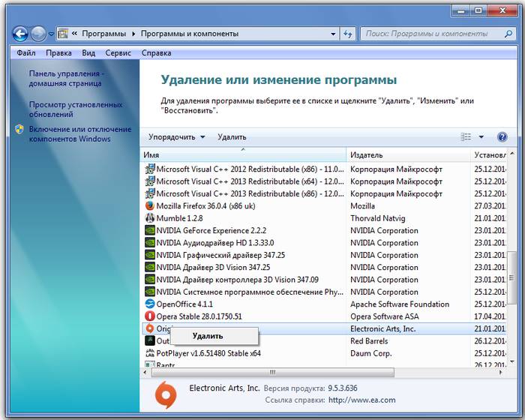Click large Origin logo in details pane
The image size is (525, 420).
pos(166,395)
